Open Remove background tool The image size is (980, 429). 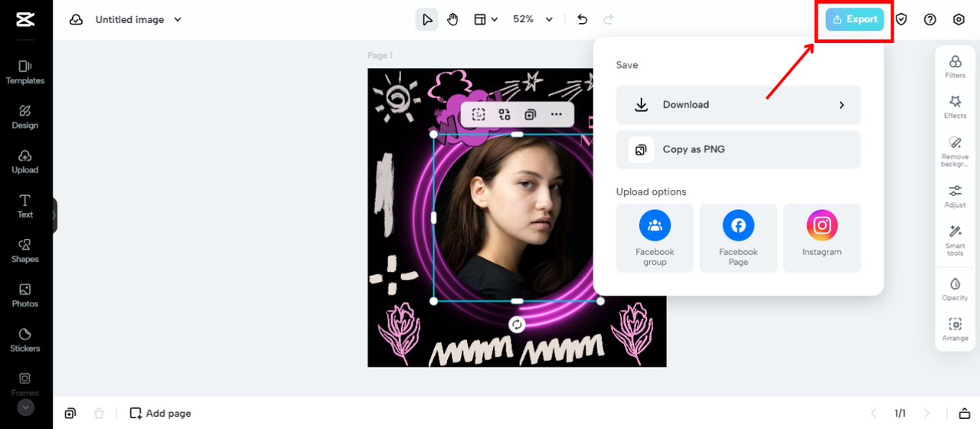(x=955, y=152)
